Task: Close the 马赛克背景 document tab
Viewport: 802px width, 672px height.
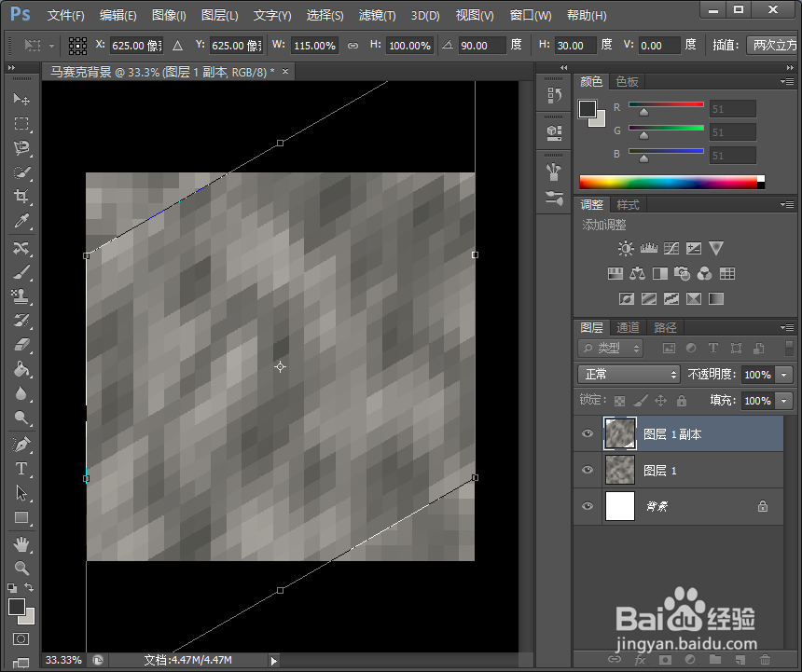Action: coord(285,72)
